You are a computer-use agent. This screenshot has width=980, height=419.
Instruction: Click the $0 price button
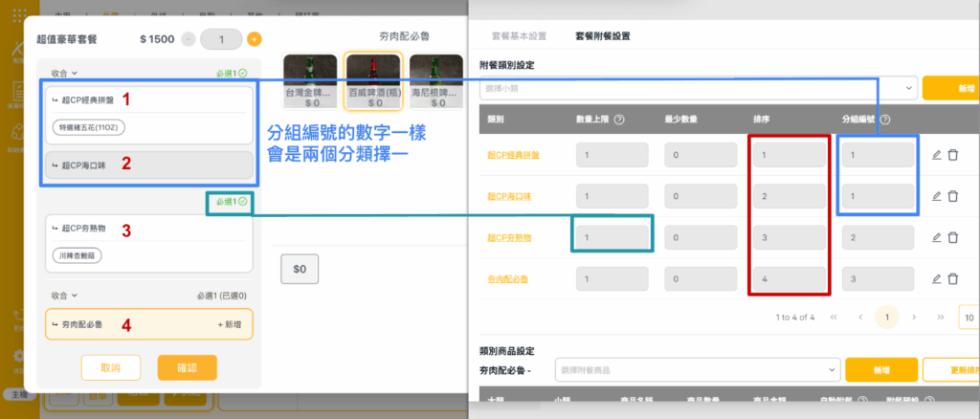click(x=300, y=269)
